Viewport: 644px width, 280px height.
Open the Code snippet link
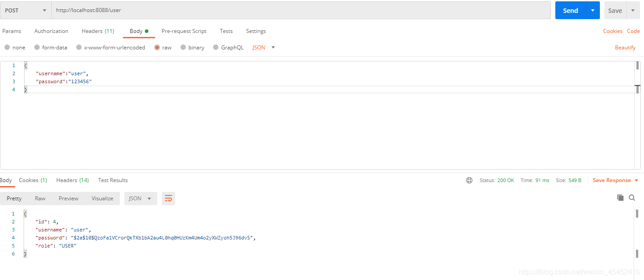pos(633,31)
